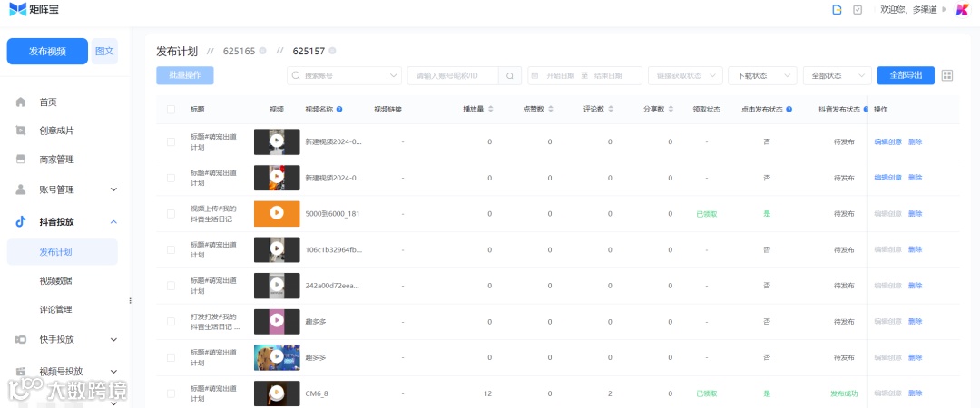The width and height of the screenshot is (980, 408).
Task: Click the checklist icon in top bar
Action: (x=857, y=9)
